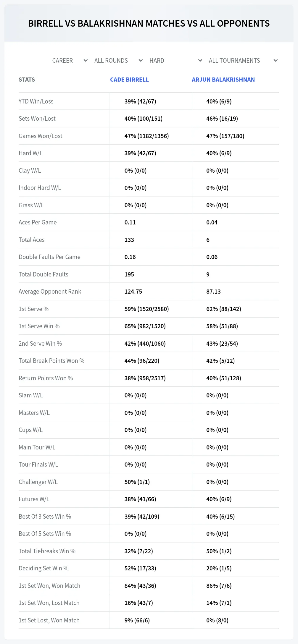
Task: Click Birrell's Challenger W/L value
Action: click(x=137, y=482)
